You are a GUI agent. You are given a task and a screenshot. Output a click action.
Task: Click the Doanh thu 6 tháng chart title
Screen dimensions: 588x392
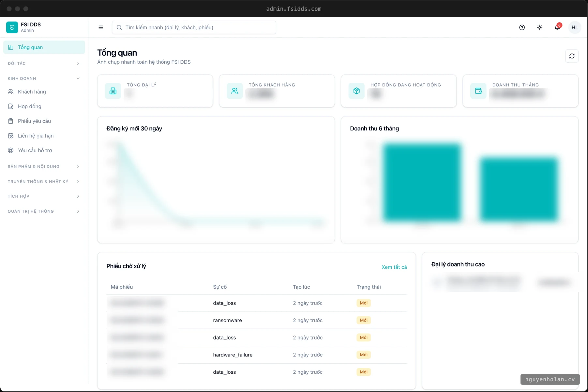(374, 128)
